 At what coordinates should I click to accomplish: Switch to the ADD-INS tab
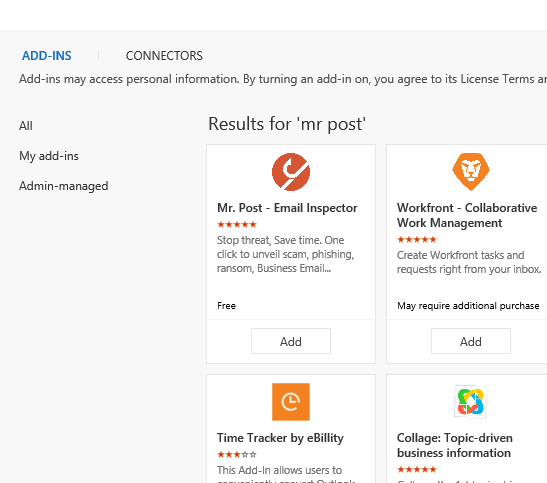pyautogui.click(x=47, y=56)
